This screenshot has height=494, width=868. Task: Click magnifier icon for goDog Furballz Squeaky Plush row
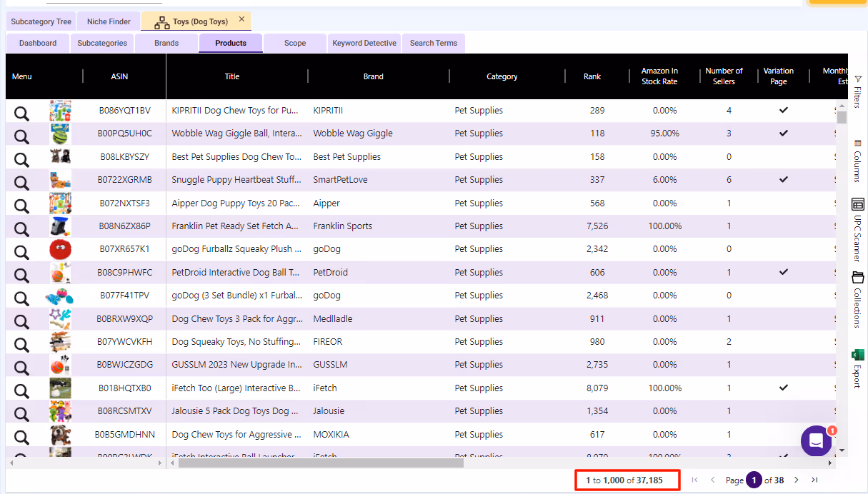pyautogui.click(x=21, y=251)
